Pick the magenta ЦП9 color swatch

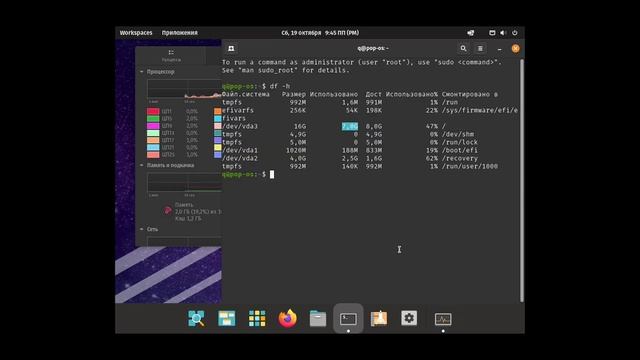pyautogui.click(x=153, y=126)
